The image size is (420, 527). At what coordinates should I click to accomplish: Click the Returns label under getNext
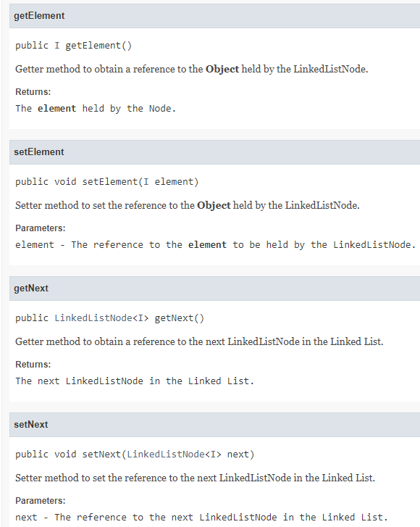point(33,365)
